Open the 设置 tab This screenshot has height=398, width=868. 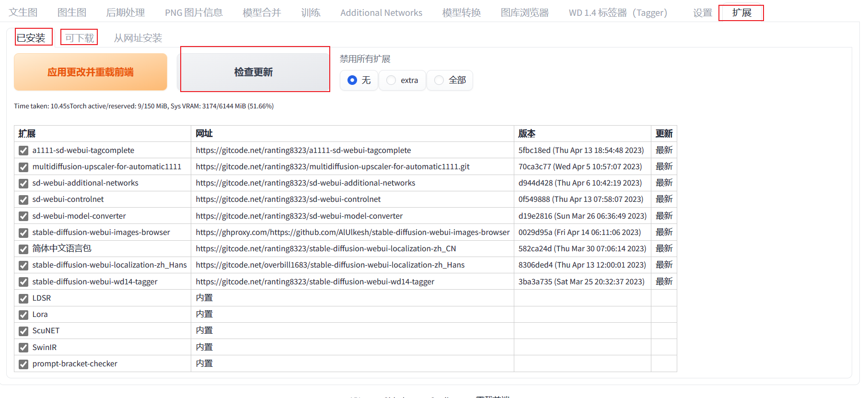pyautogui.click(x=703, y=13)
